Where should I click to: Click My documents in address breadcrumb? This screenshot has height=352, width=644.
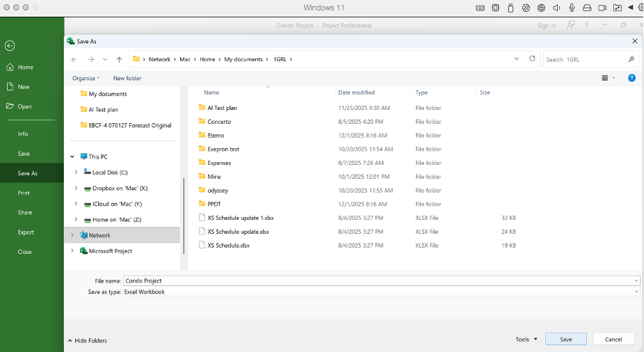click(x=243, y=59)
